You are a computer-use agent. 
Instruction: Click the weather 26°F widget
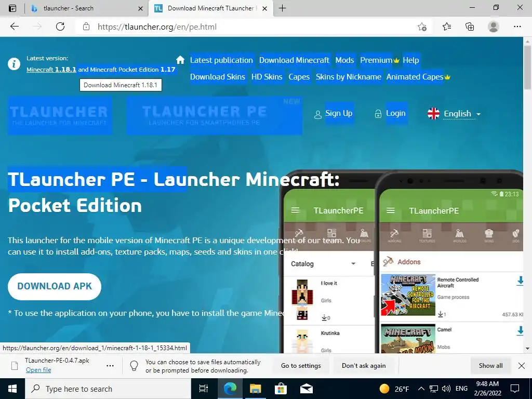395,389
